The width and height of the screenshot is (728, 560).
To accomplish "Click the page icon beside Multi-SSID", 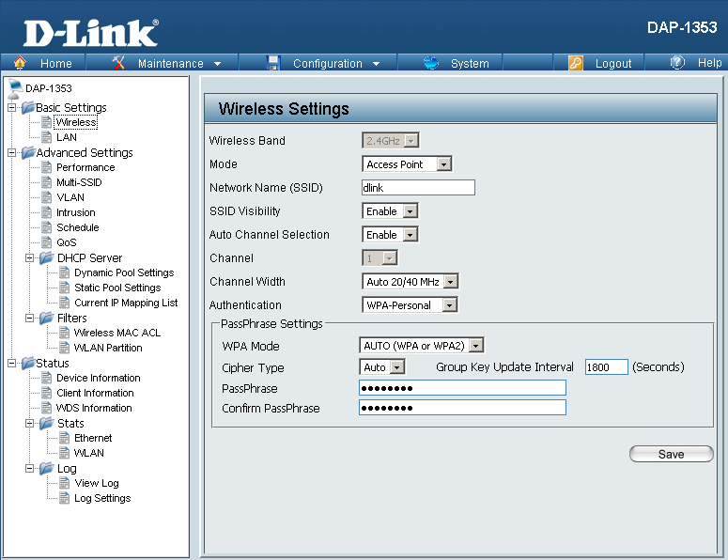I will (46, 182).
